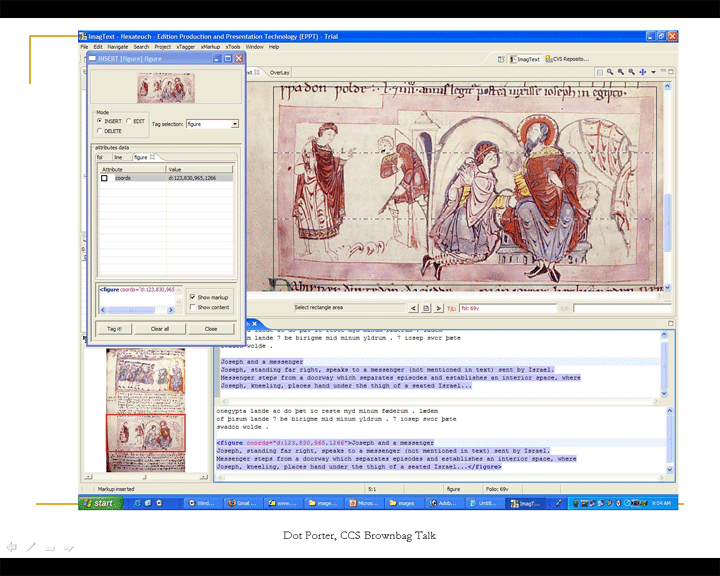The width and height of the screenshot is (720, 576).
Task: Close the text editor tab with X
Action: click(x=254, y=324)
